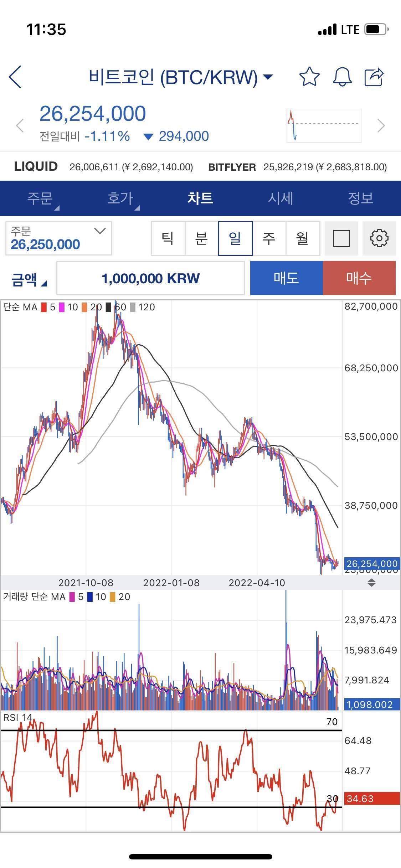Viewport: 401px width, 868px height.
Task: Go to previous coin with left chevron
Action: [x=20, y=126]
